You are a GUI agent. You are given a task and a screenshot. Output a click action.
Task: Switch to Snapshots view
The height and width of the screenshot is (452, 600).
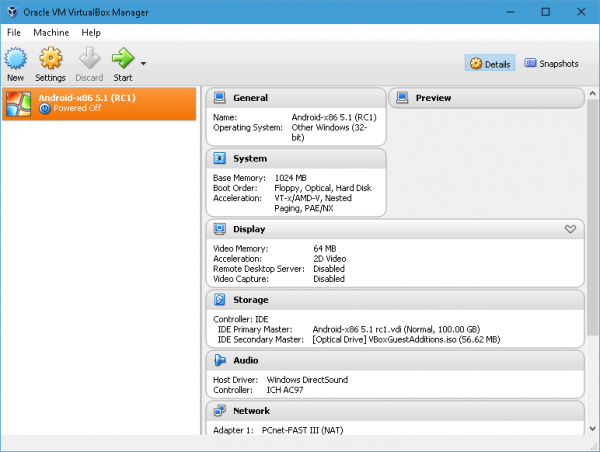coord(551,64)
